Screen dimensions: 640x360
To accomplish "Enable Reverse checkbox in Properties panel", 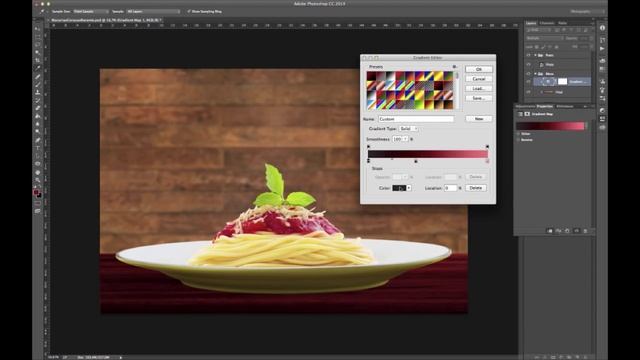I will click(x=519, y=140).
